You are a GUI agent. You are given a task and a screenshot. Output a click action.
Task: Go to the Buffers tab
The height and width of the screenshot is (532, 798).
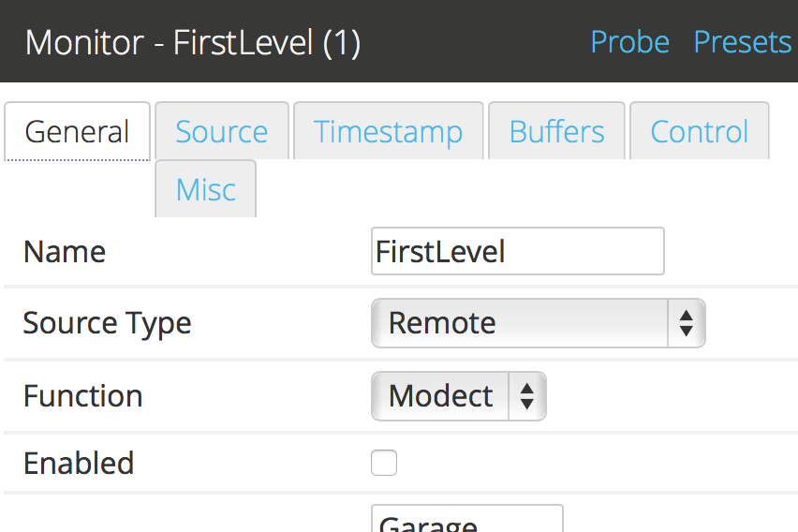click(556, 131)
